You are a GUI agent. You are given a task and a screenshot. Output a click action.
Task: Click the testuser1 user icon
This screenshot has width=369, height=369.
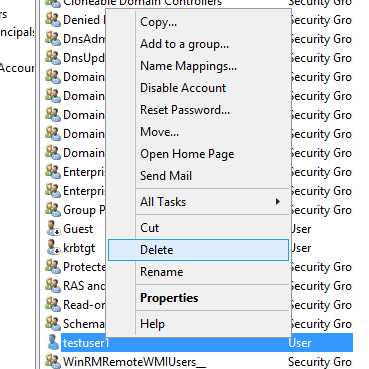(53, 343)
